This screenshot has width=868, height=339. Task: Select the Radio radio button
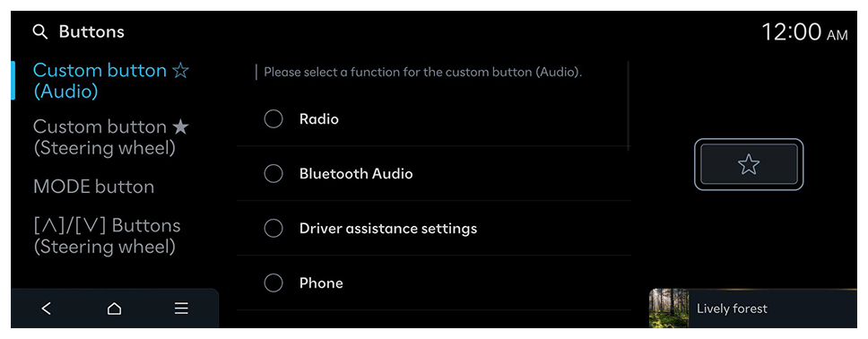[x=273, y=119]
